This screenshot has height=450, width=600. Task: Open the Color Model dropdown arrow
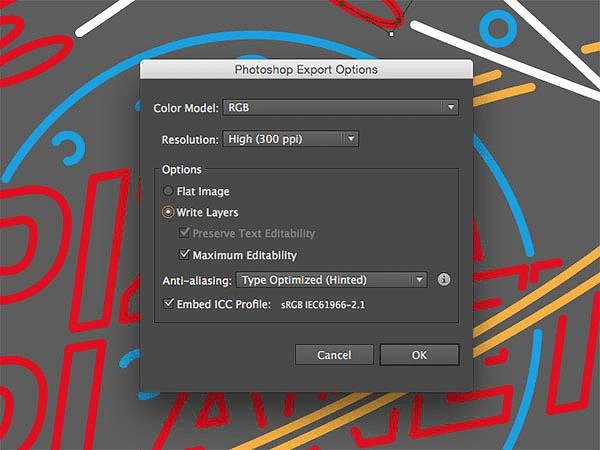pyautogui.click(x=451, y=108)
